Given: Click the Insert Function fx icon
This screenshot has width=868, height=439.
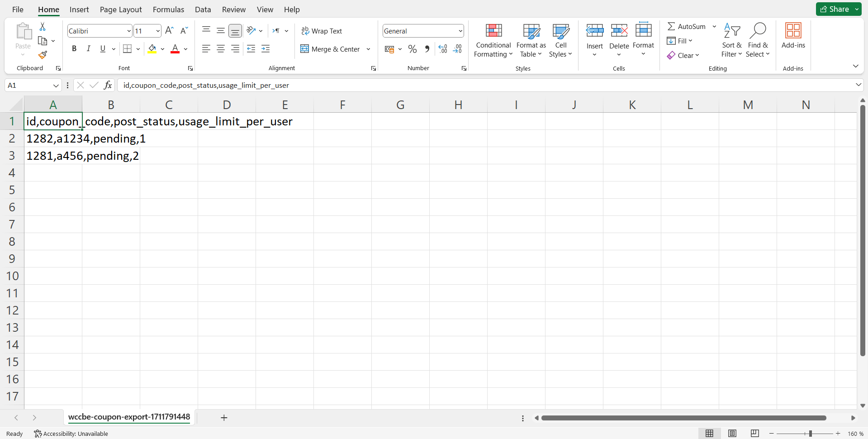Looking at the screenshot, I should tap(108, 85).
